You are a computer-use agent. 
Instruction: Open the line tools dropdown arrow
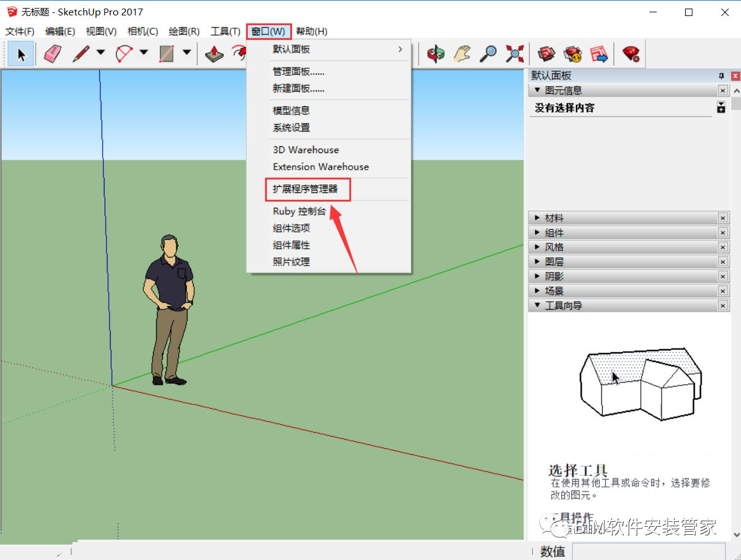coord(100,53)
